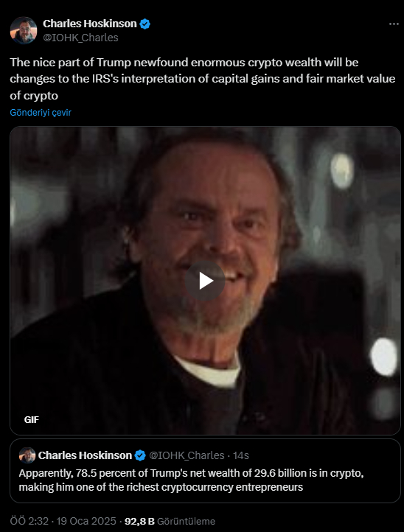404x532 pixels.
Task: Click the blue verified badge beside top name
Action: (145, 24)
